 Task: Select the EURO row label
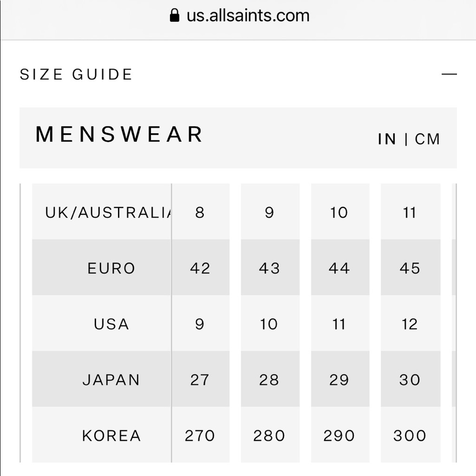click(111, 268)
